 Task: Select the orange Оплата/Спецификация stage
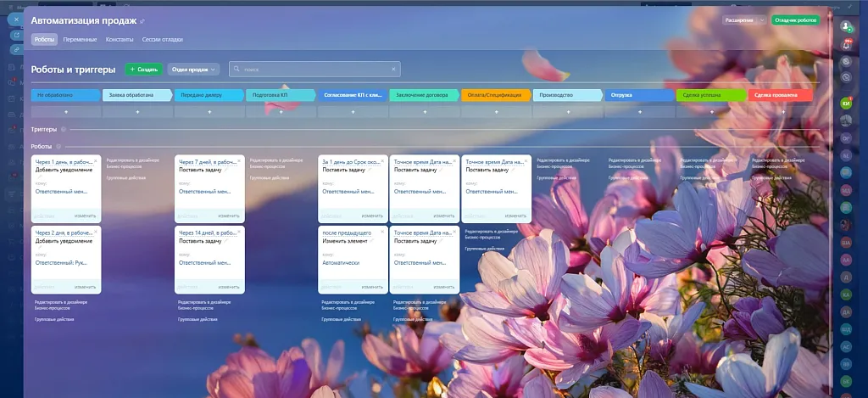496,95
